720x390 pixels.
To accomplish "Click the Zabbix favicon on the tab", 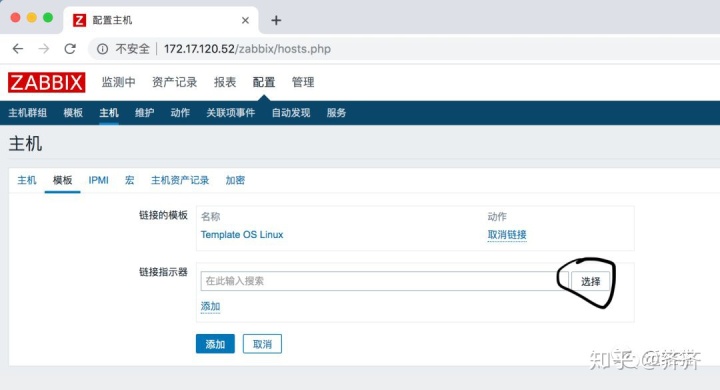I will [x=79, y=20].
